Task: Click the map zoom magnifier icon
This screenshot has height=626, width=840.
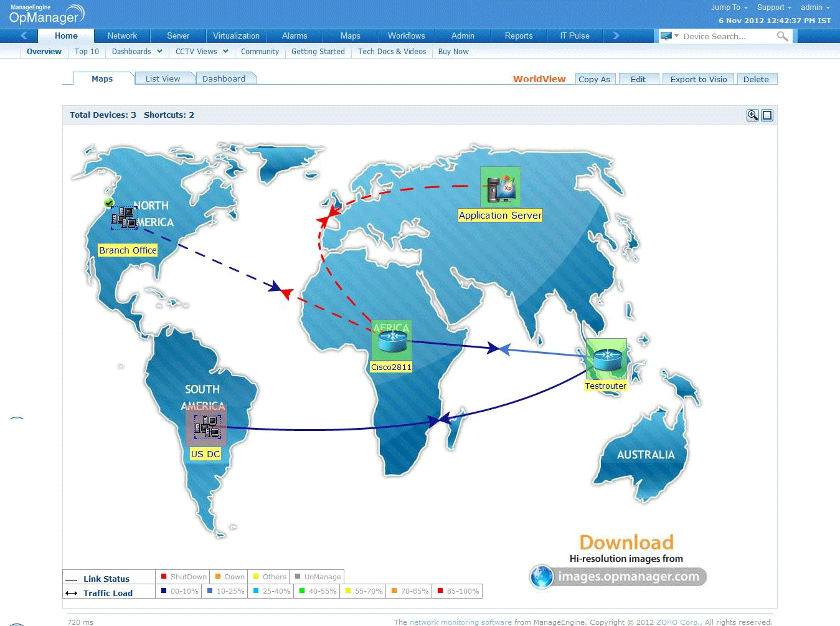Action: click(x=753, y=115)
